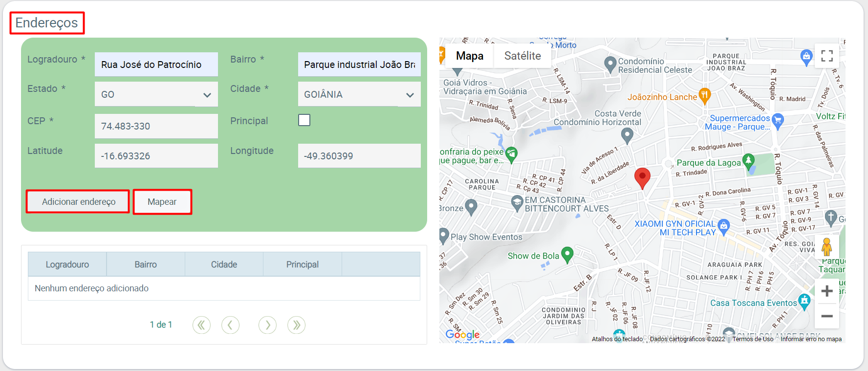Click the Latitude field
The width and height of the screenshot is (868, 371).
156,156
